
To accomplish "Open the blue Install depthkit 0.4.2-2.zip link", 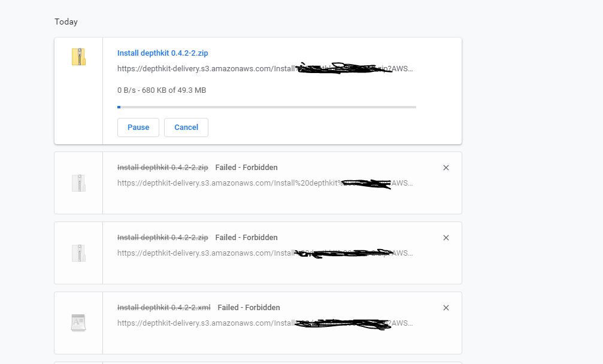I will click(163, 53).
